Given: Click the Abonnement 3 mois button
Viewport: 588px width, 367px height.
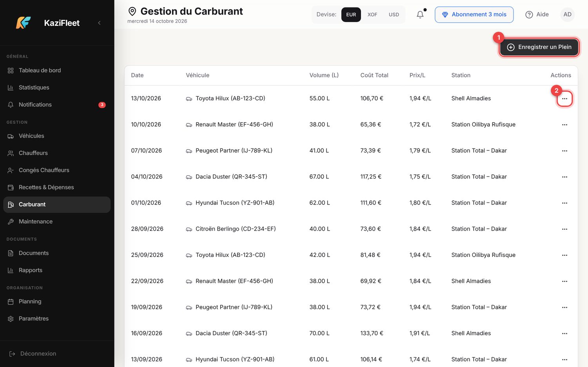Looking at the screenshot, I should [474, 14].
